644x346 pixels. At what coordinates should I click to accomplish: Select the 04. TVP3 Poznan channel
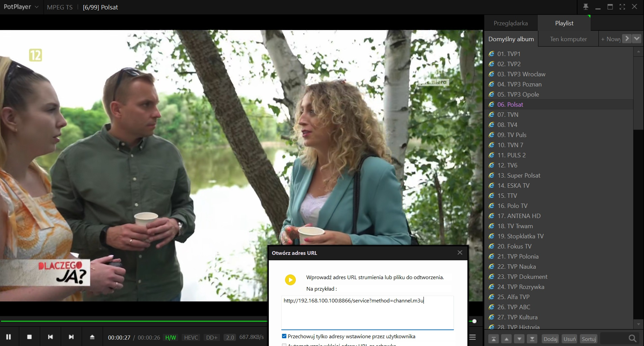(559, 84)
